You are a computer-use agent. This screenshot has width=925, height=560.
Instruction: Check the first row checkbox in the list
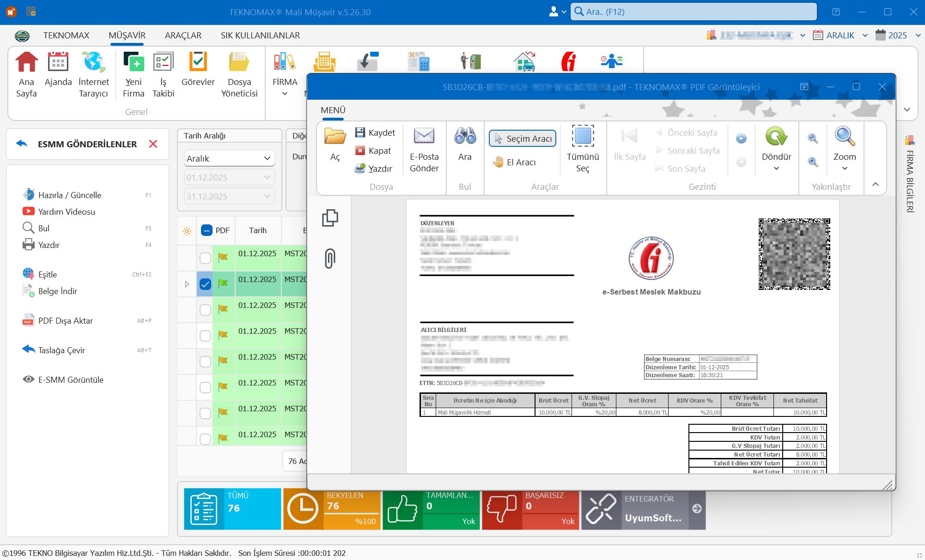tap(205, 258)
